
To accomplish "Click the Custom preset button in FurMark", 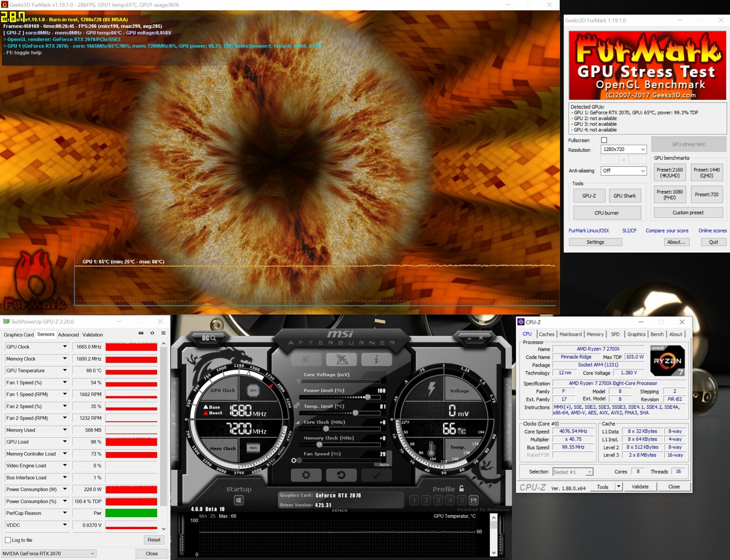I will coord(688,213).
